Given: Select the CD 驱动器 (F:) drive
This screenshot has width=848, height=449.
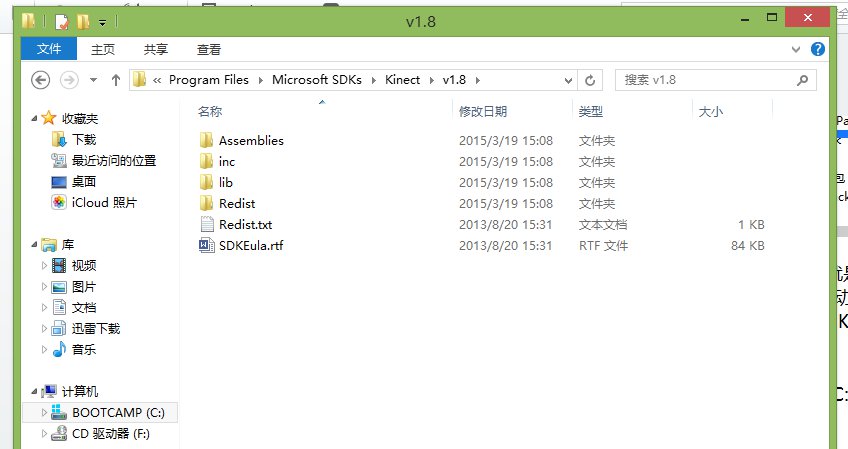Looking at the screenshot, I should [111, 434].
